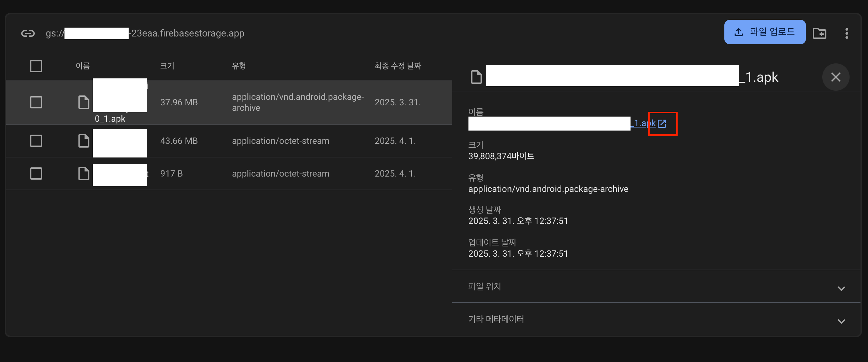868x362 pixels.
Task: Click the gs:// firebasestorage.app bucket path
Action: [145, 33]
